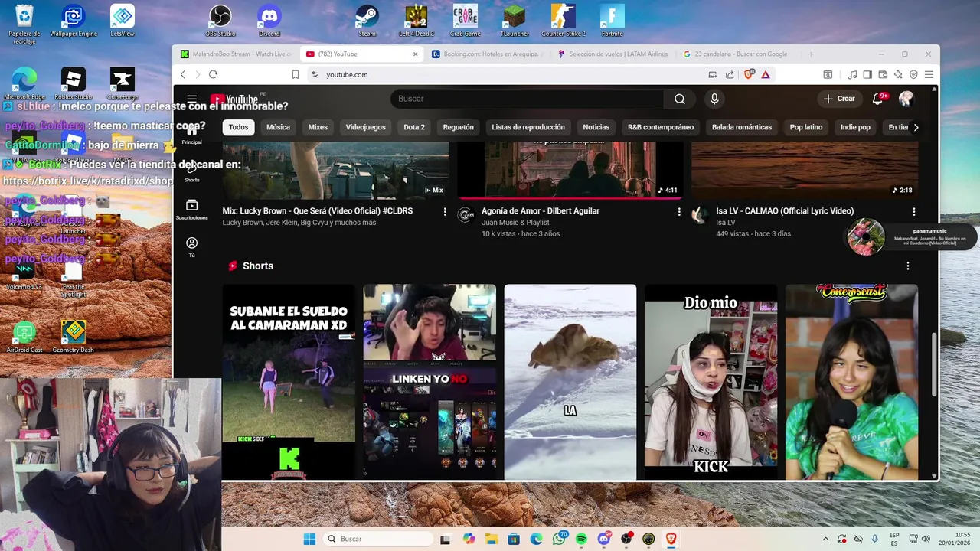Select the Todos filter chip
Image resolution: width=980 pixels, height=551 pixels.
pyautogui.click(x=238, y=127)
